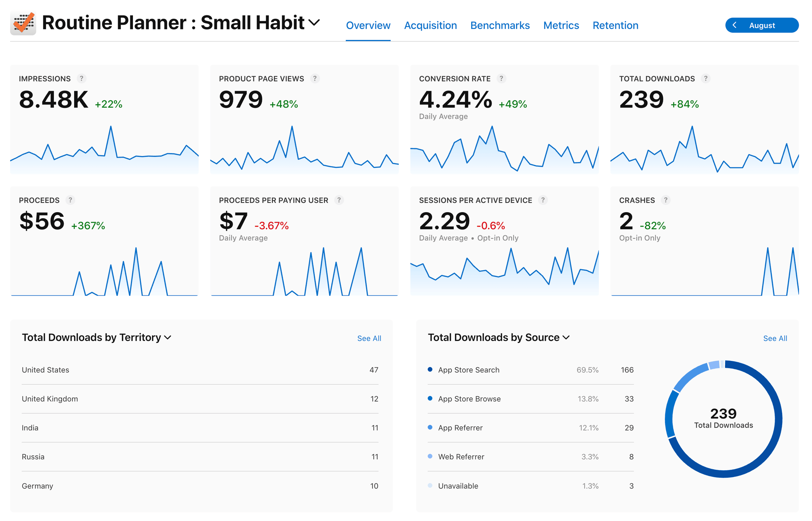Open help icon next to Impressions
The height and width of the screenshot is (521, 812).
pyautogui.click(x=81, y=78)
